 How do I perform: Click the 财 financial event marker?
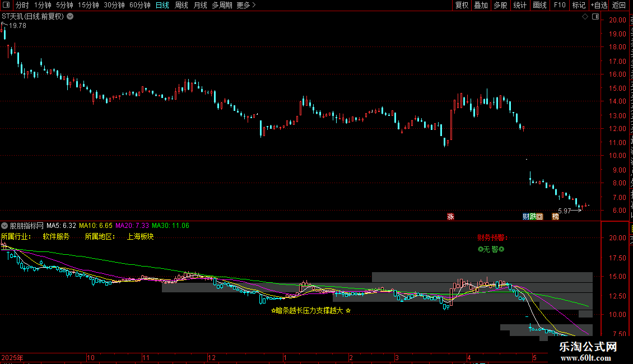coord(525,217)
